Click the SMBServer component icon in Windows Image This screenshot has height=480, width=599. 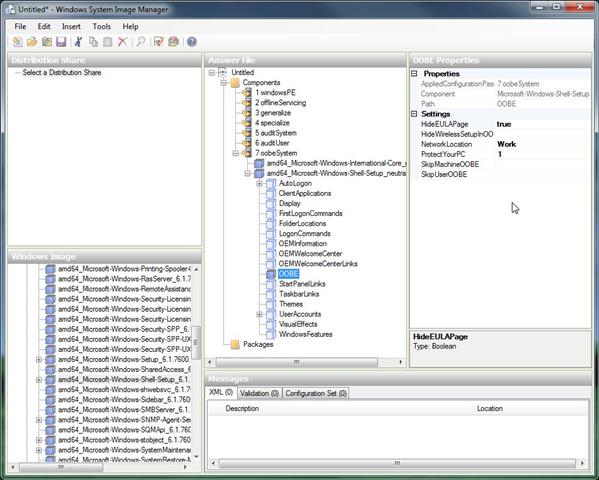tap(50, 410)
